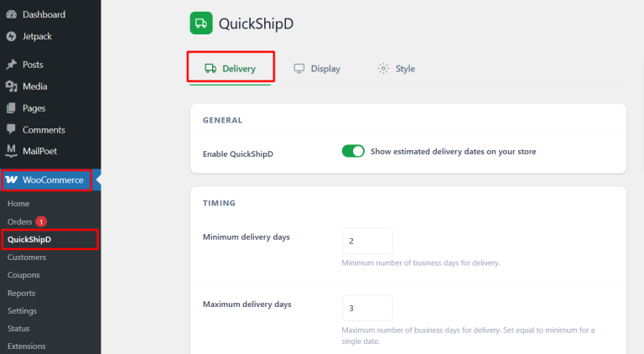Screen dimensions: 644x354
Task: Click the monitor icon on Display tab
Action: (x=299, y=68)
